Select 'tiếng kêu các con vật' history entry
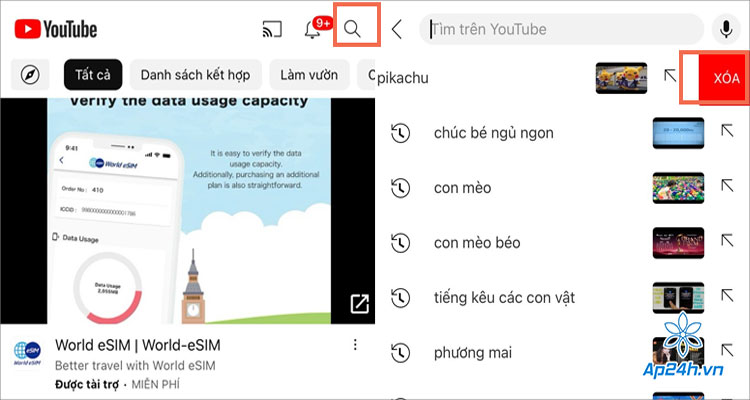 click(504, 298)
